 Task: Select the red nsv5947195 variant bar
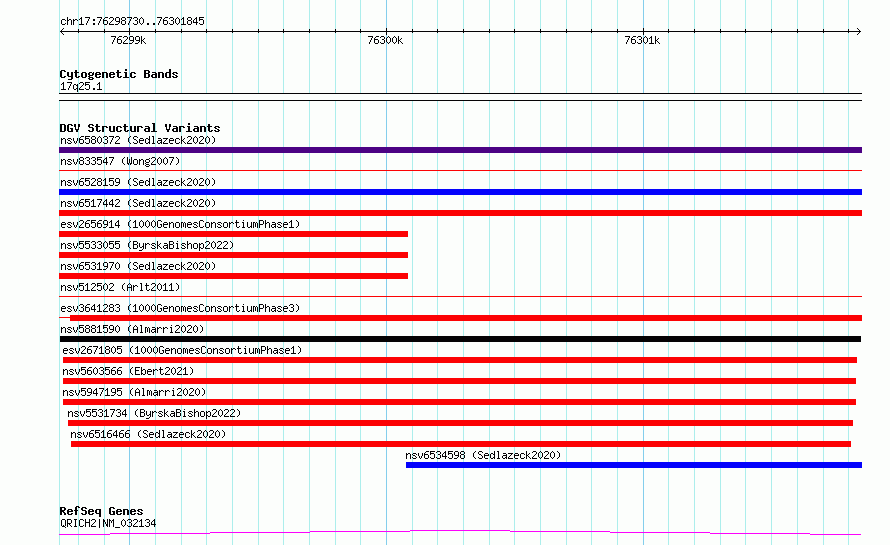(459, 402)
